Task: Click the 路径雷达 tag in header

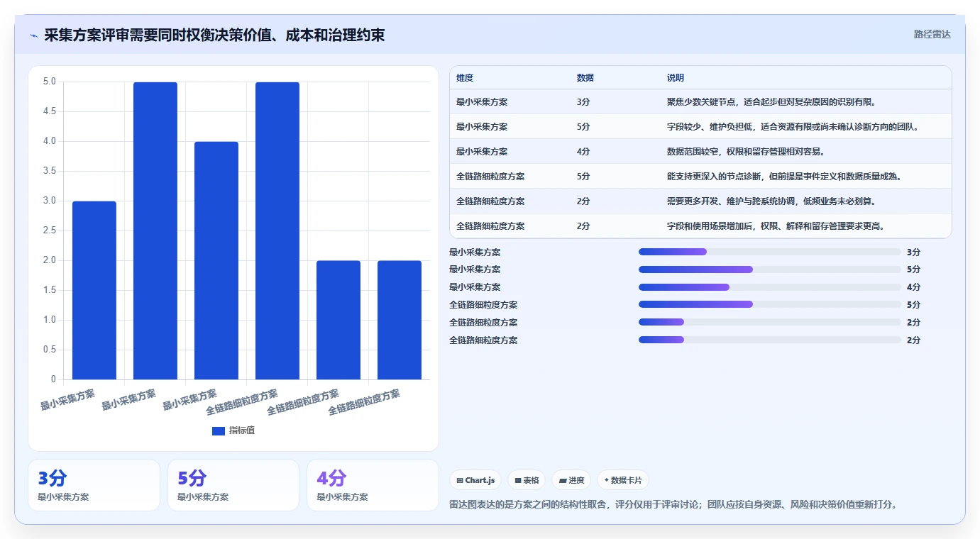Action: (x=932, y=34)
